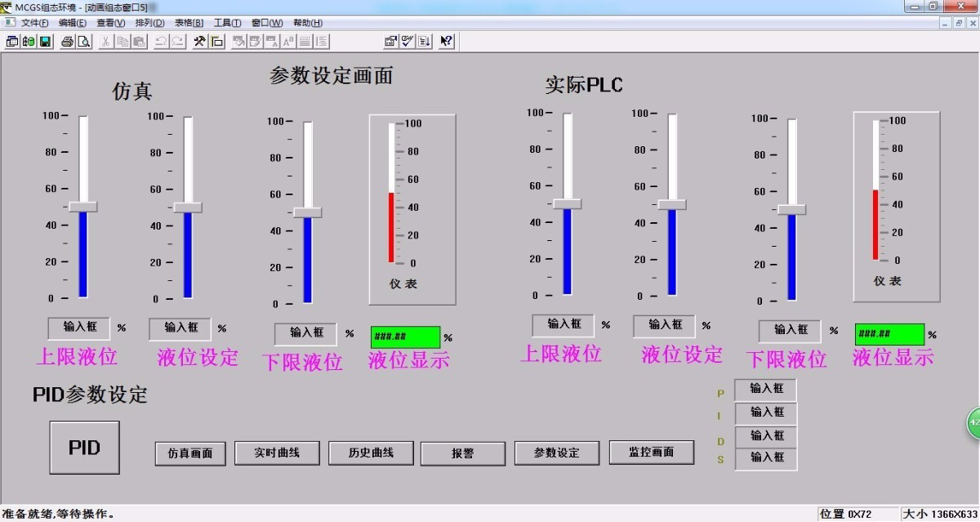Image resolution: width=980 pixels, height=522 pixels.
Task: Open print preview from the toolbar
Action: pos(84,41)
